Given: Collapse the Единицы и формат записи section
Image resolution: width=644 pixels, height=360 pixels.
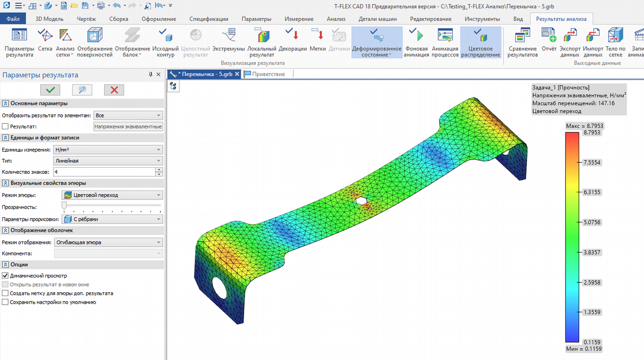Looking at the screenshot, I should 5,137.
